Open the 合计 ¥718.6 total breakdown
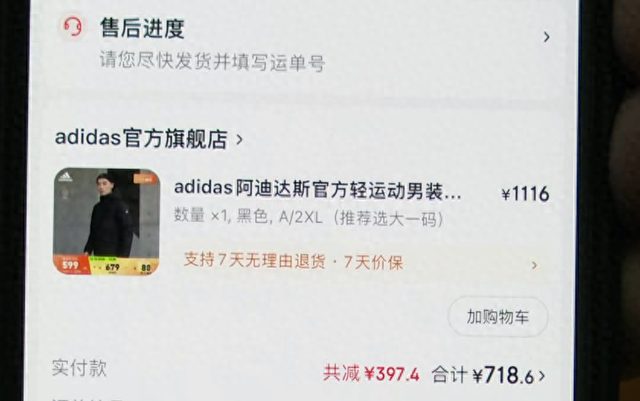 coord(483,375)
